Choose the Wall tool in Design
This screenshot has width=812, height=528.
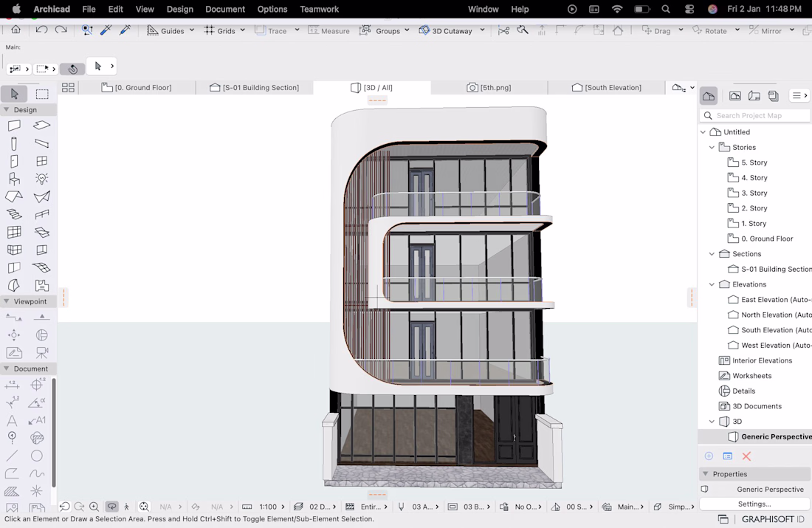(x=14, y=126)
